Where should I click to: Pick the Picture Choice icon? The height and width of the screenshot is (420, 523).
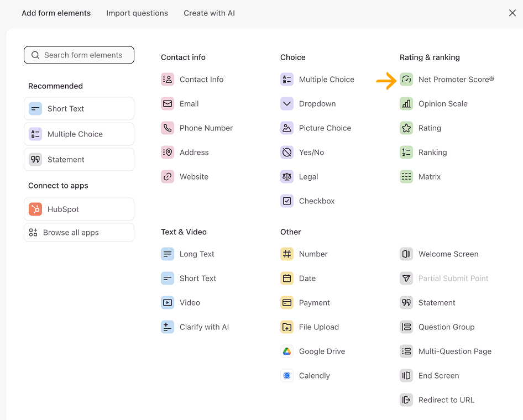coord(287,128)
